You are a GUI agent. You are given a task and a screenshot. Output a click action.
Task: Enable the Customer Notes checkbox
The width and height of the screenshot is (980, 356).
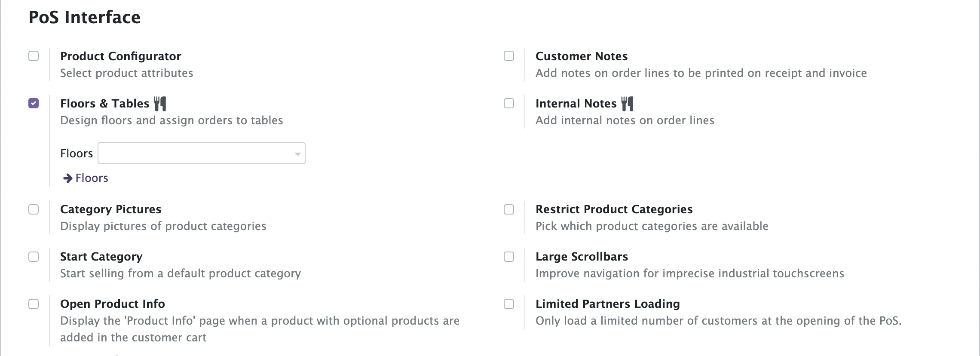[x=509, y=56]
